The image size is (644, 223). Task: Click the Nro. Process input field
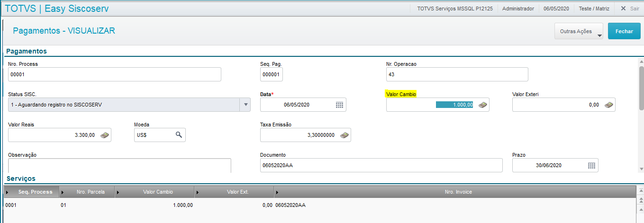click(115, 74)
